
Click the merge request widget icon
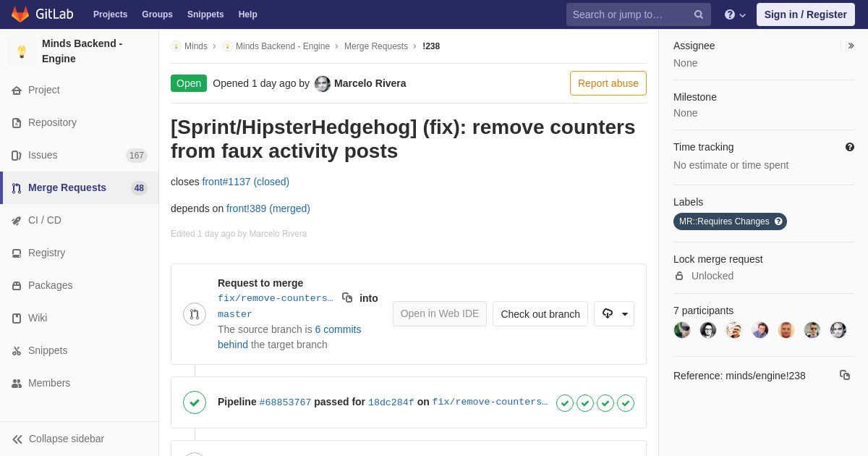click(195, 314)
